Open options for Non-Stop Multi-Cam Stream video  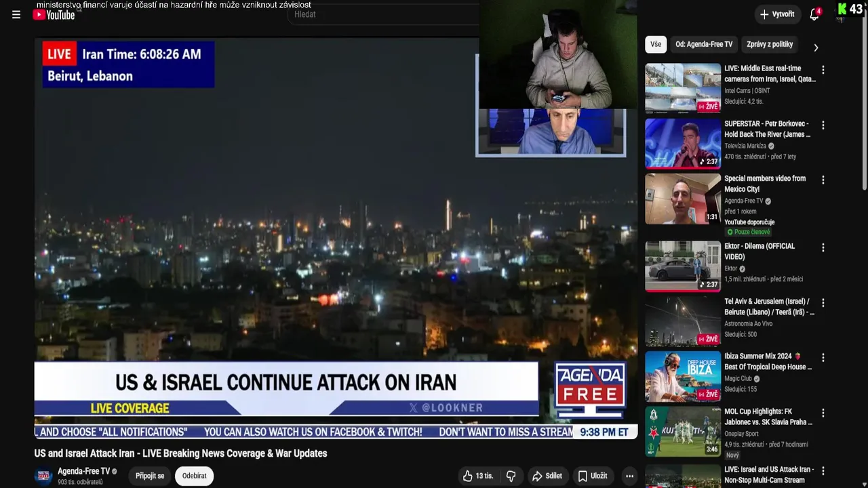pyautogui.click(x=823, y=470)
